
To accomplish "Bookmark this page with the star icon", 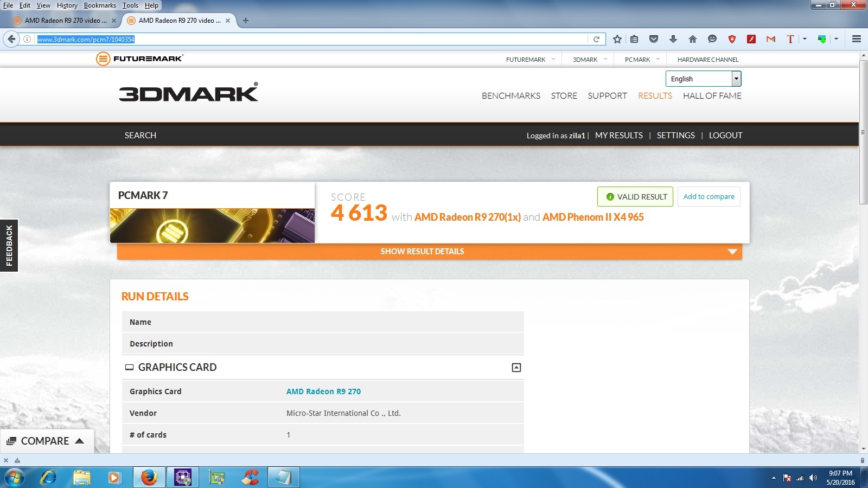I will coord(617,39).
